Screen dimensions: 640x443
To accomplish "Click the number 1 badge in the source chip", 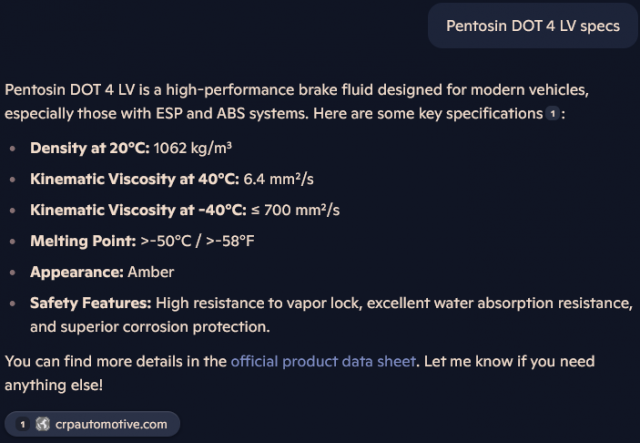I will 23,425.
